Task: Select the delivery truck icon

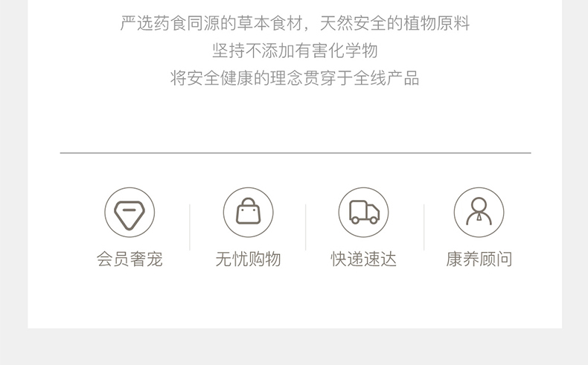Action: pos(363,213)
